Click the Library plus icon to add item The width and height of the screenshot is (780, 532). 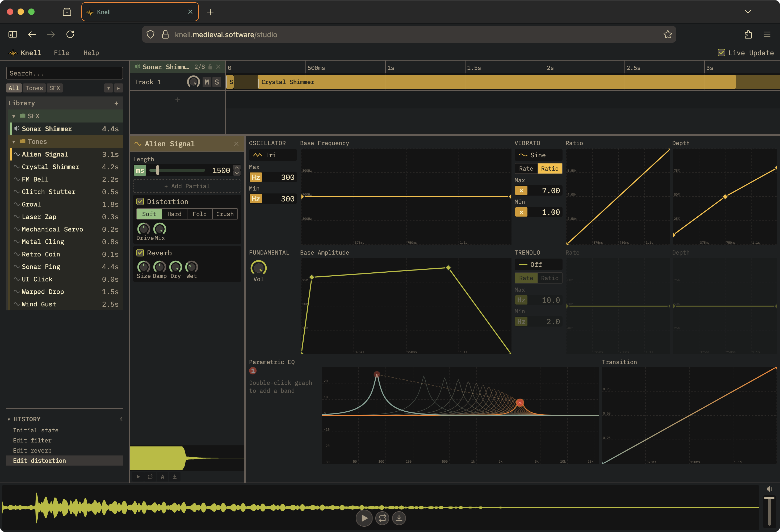point(116,103)
